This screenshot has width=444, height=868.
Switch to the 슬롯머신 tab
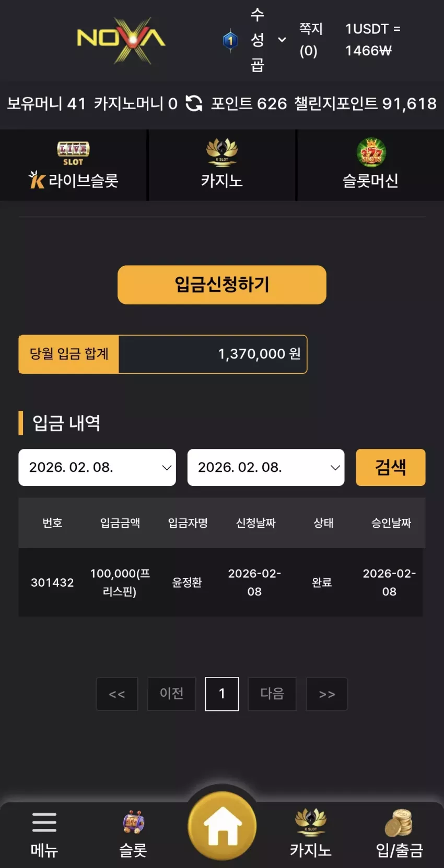point(370,165)
